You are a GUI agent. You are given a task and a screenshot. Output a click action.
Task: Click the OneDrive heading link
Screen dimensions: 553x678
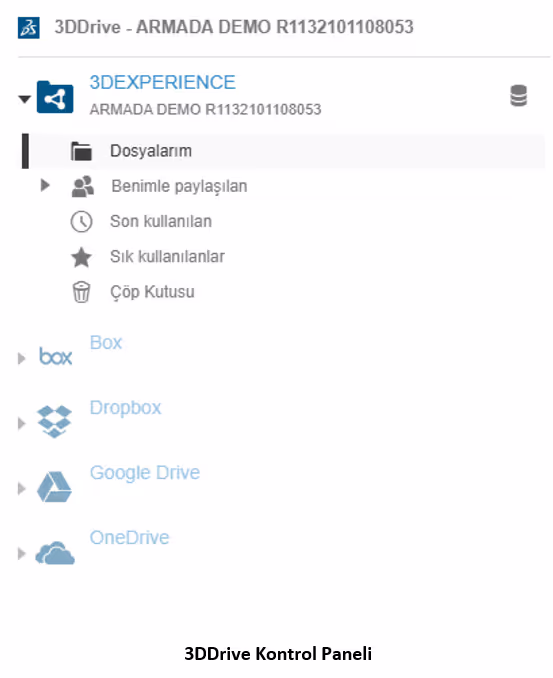(x=129, y=537)
